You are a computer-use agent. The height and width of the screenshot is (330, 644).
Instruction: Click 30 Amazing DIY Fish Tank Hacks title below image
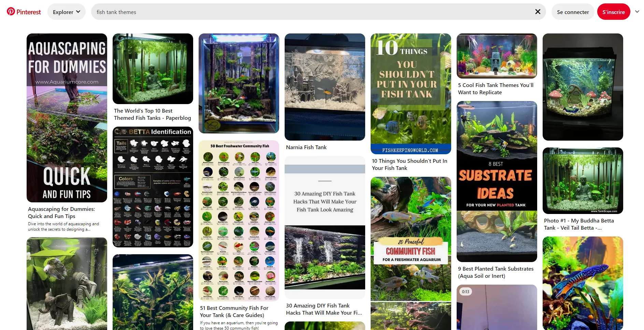point(324,309)
